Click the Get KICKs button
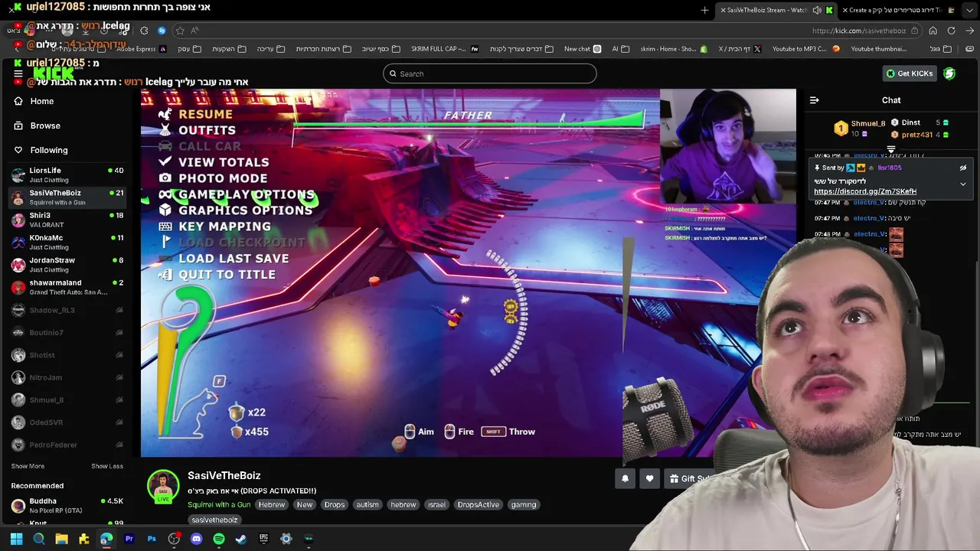The image size is (980, 551). (x=910, y=73)
